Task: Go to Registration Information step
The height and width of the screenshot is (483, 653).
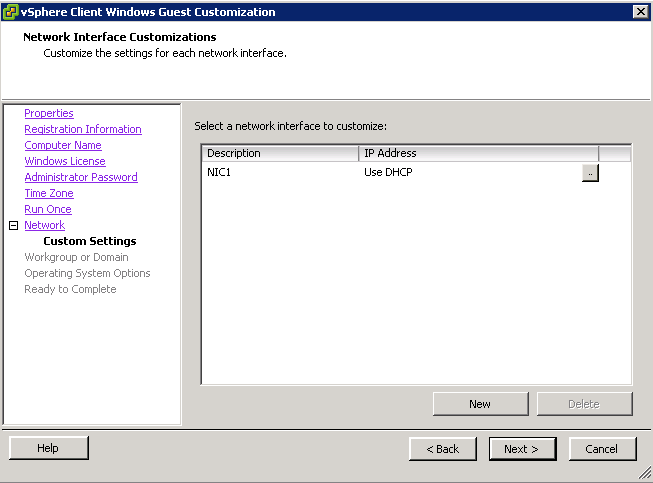Action: (83, 129)
